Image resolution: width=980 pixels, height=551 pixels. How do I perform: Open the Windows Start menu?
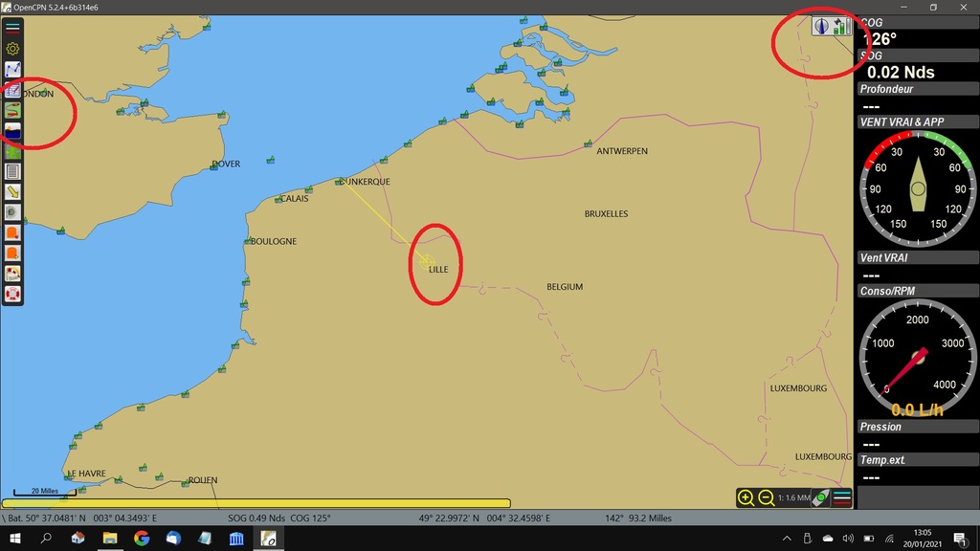15,539
